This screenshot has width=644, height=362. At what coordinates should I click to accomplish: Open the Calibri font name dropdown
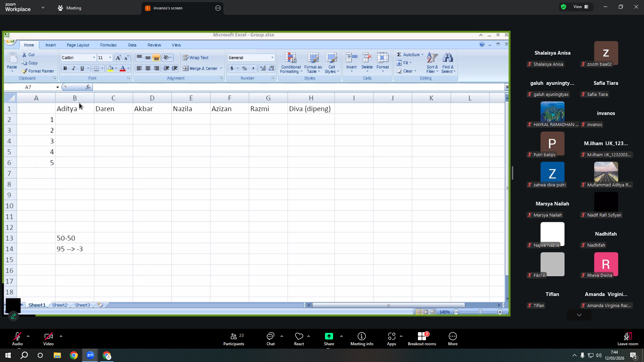pyautogui.click(x=94, y=58)
